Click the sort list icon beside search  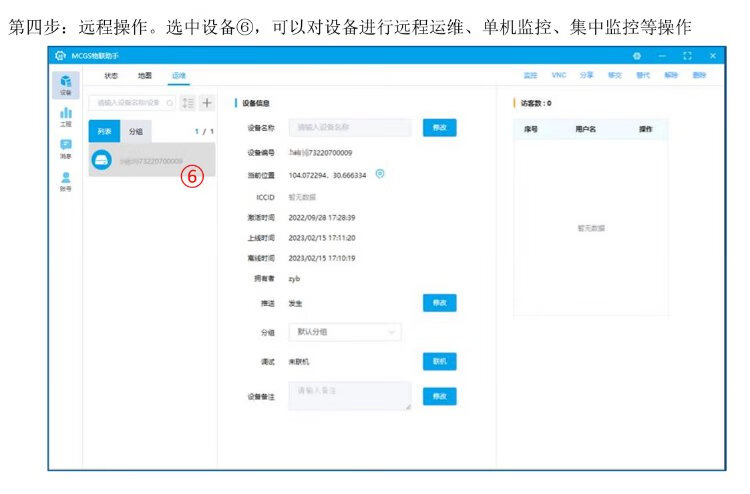click(188, 102)
